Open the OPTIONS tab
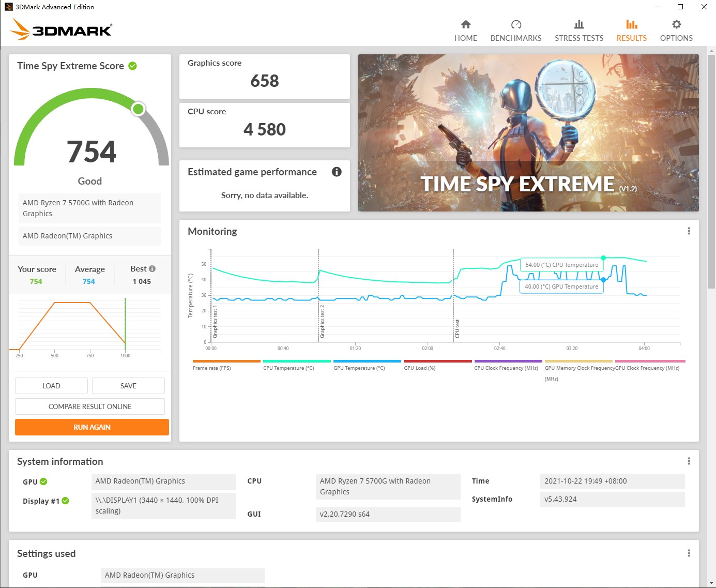 tap(676, 38)
